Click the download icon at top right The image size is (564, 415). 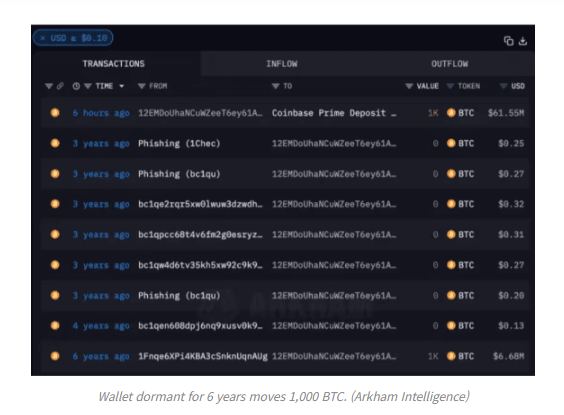tap(523, 41)
